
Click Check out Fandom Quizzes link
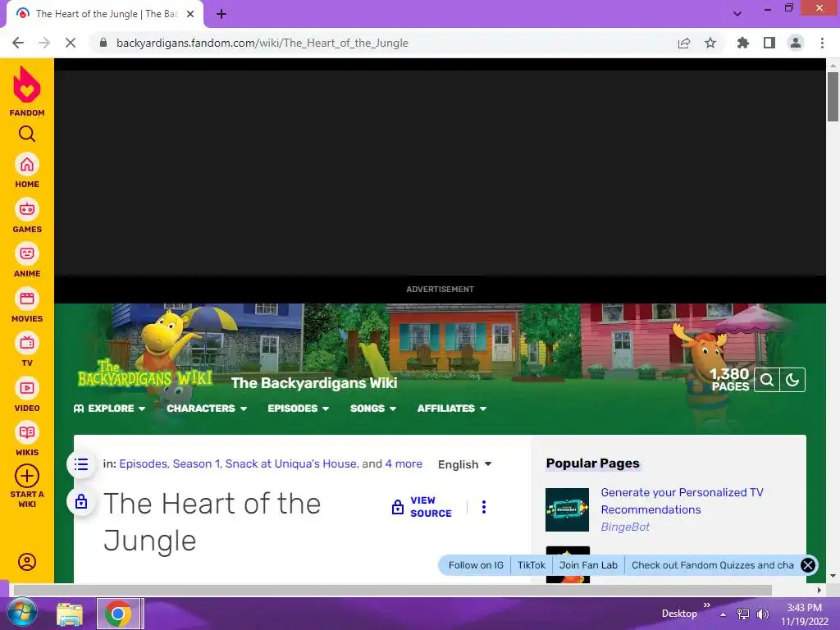click(713, 565)
